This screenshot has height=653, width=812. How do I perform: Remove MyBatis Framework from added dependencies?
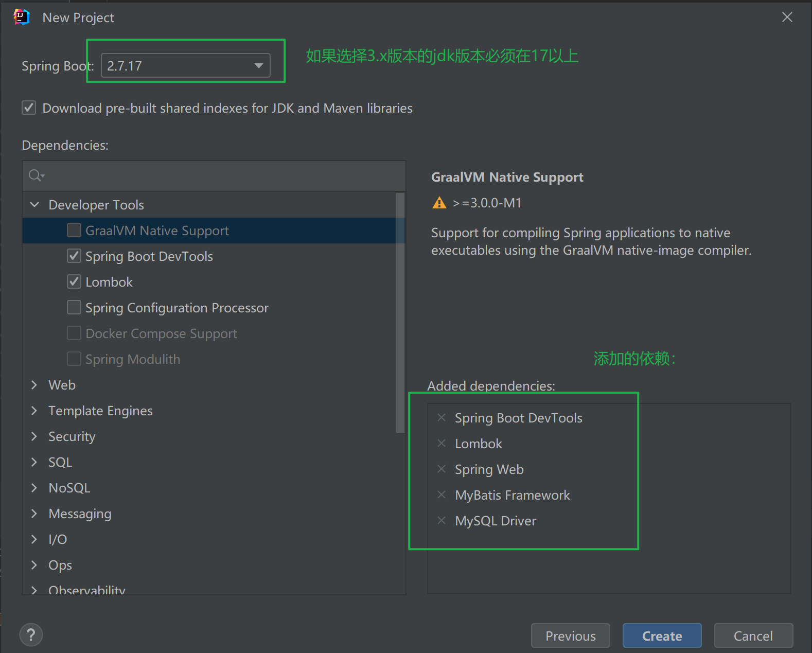(442, 495)
